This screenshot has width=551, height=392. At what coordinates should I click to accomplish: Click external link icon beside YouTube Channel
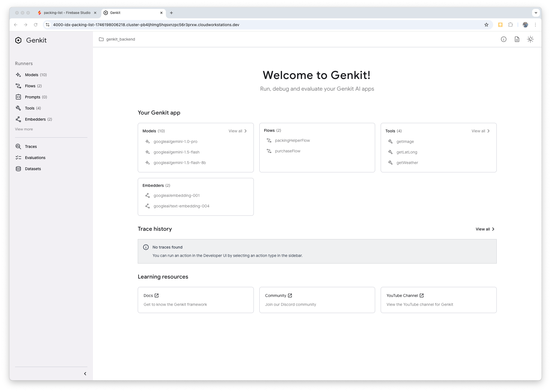(x=422, y=296)
